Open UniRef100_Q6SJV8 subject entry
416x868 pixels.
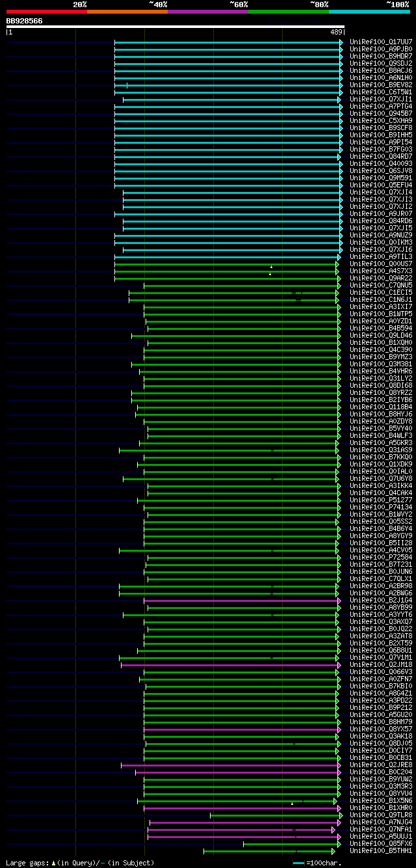[381, 170]
